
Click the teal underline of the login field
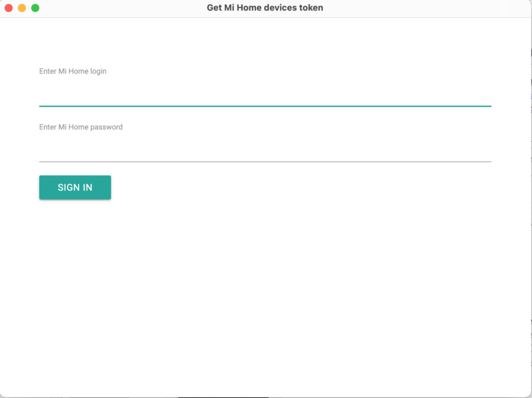[265, 106]
